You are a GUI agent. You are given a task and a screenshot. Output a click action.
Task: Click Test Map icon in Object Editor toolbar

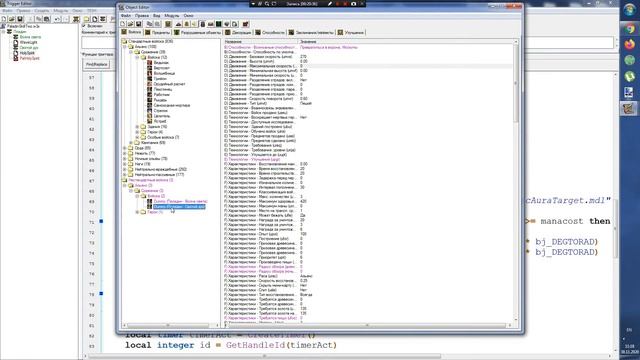246,24
